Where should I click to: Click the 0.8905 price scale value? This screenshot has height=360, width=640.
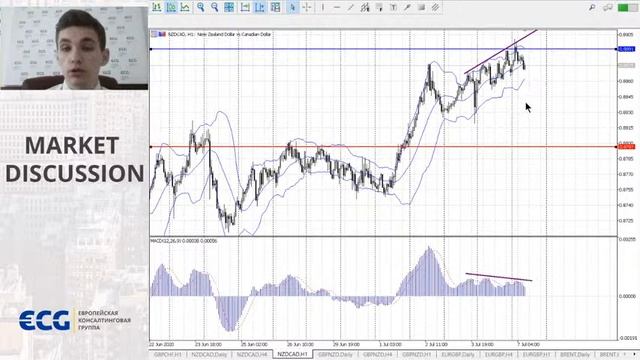626,35
